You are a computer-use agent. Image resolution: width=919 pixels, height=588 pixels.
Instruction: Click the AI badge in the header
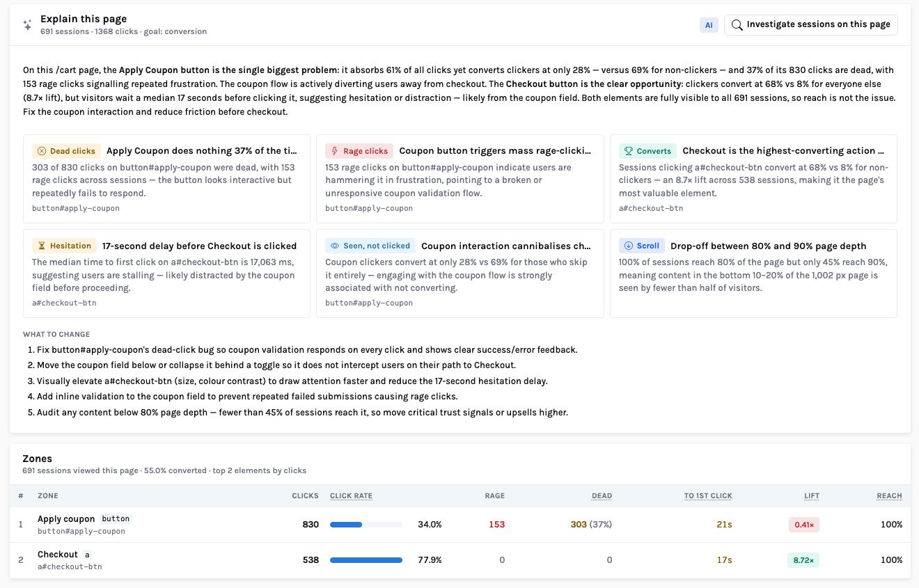pos(709,25)
